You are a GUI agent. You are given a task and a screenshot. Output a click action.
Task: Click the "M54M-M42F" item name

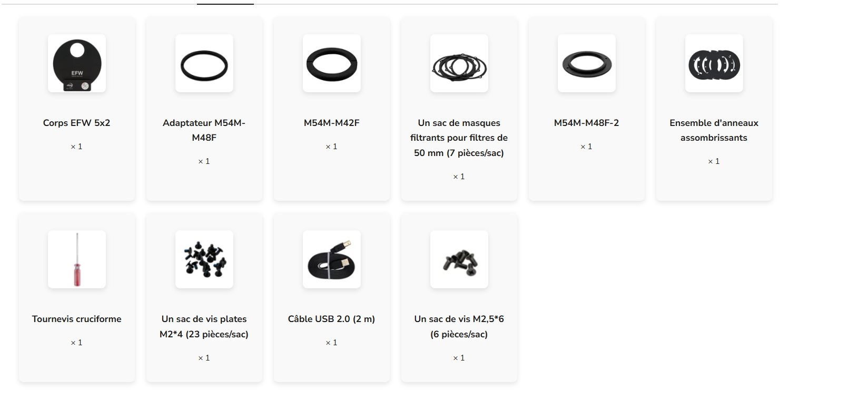[x=332, y=123]
